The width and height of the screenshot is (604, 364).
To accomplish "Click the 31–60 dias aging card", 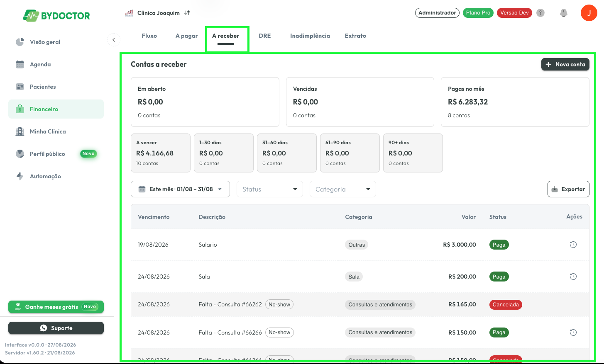I will tap(287, 153).
